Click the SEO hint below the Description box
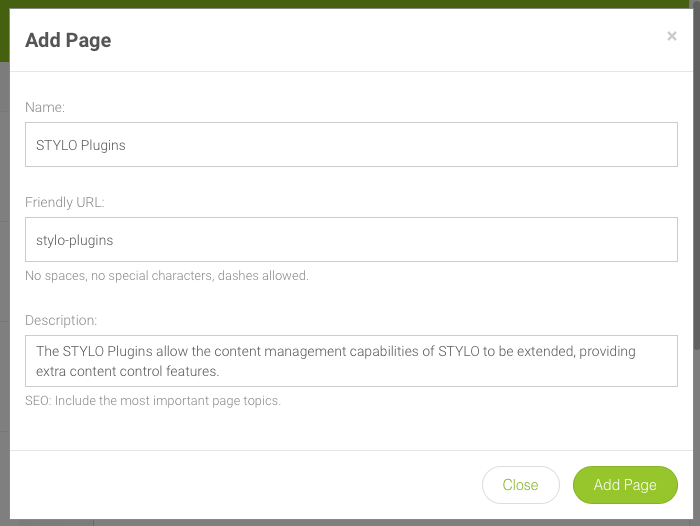The image size is (700, 526). click(153, 401)
